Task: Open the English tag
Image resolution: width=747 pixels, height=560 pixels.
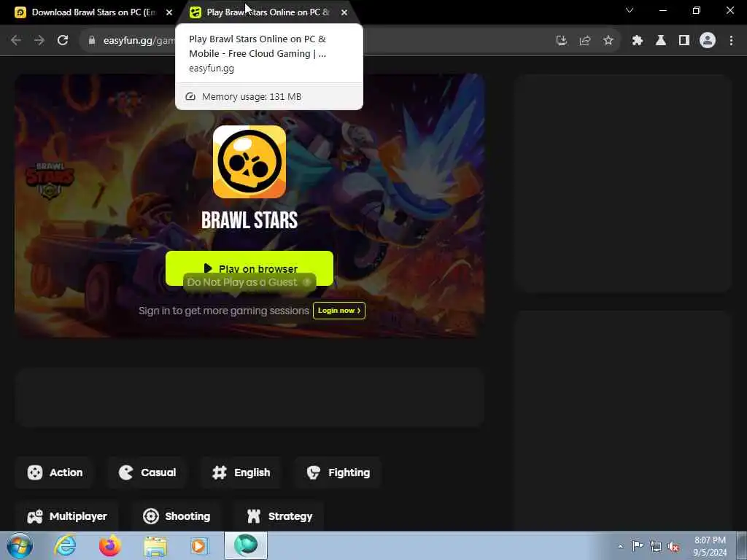Action: click(241, 472)
